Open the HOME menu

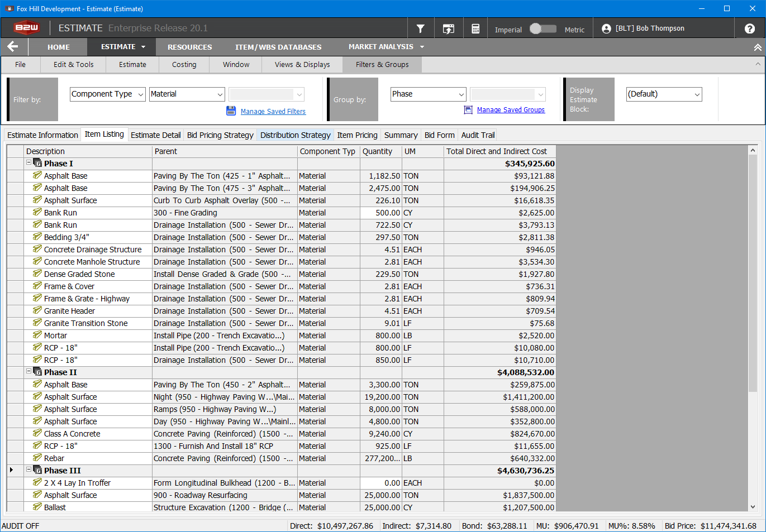point(59,47)
